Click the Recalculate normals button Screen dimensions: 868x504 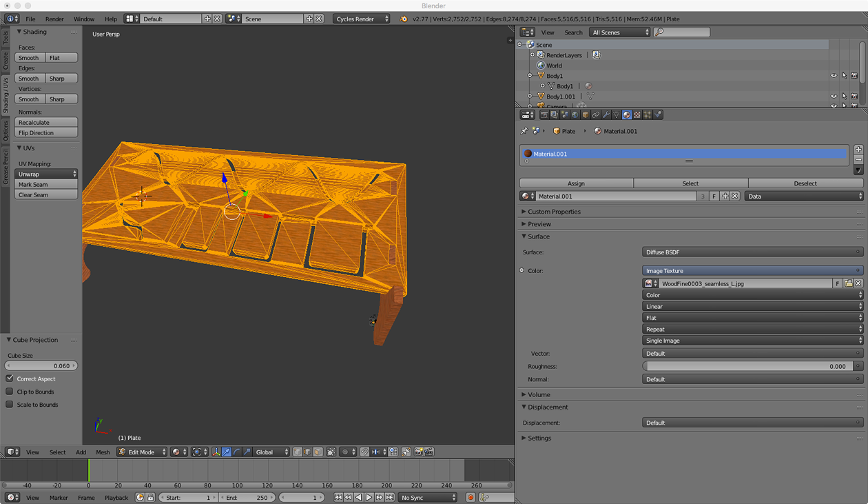pos(46,122)
